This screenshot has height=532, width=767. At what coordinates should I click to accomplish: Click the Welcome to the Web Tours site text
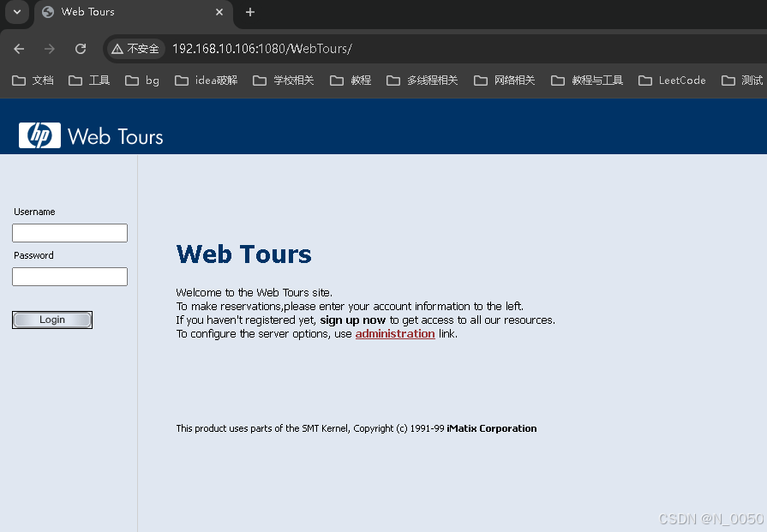tap(254, 292)
